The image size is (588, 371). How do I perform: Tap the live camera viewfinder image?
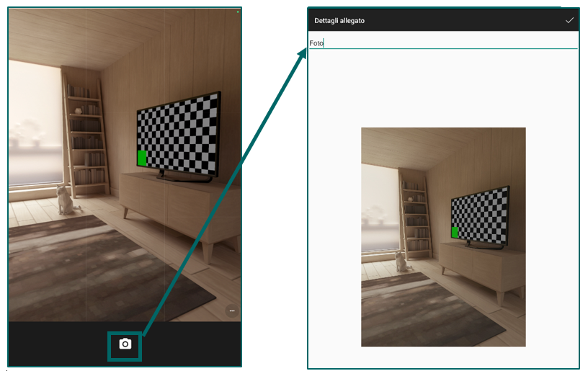click(125, 165)
